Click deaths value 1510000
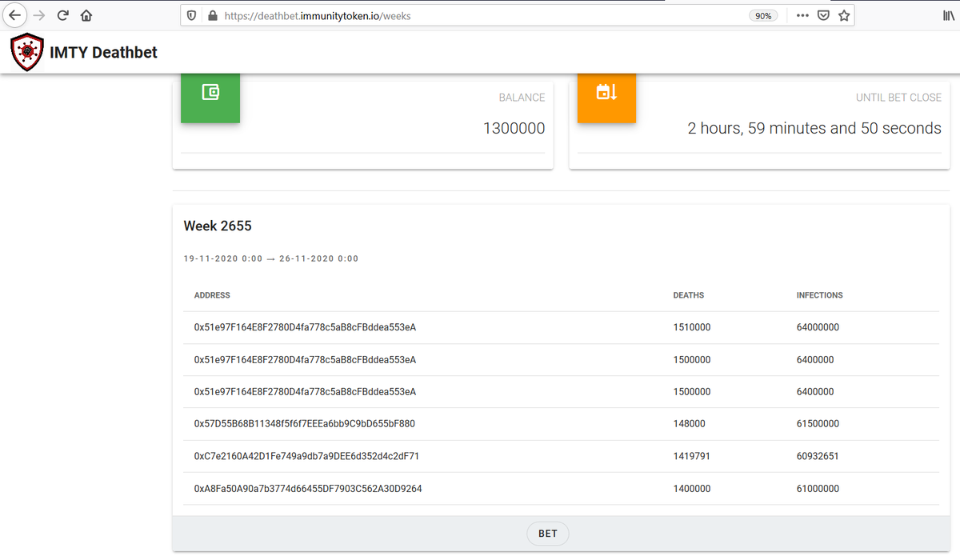Viewport: 960px width, 560px height. 692,327
